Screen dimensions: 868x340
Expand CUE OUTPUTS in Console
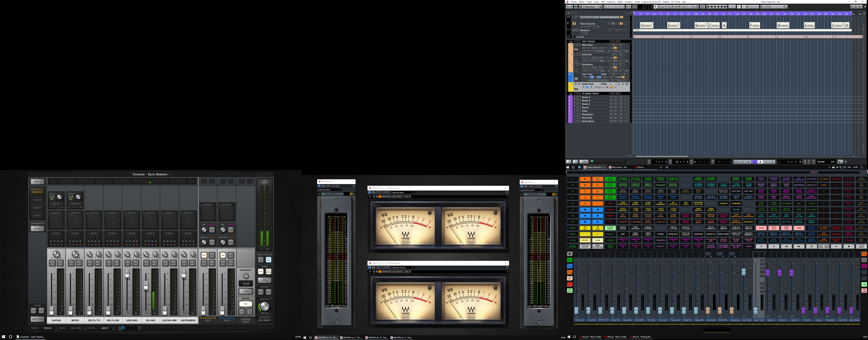click(x=264, y=280)
